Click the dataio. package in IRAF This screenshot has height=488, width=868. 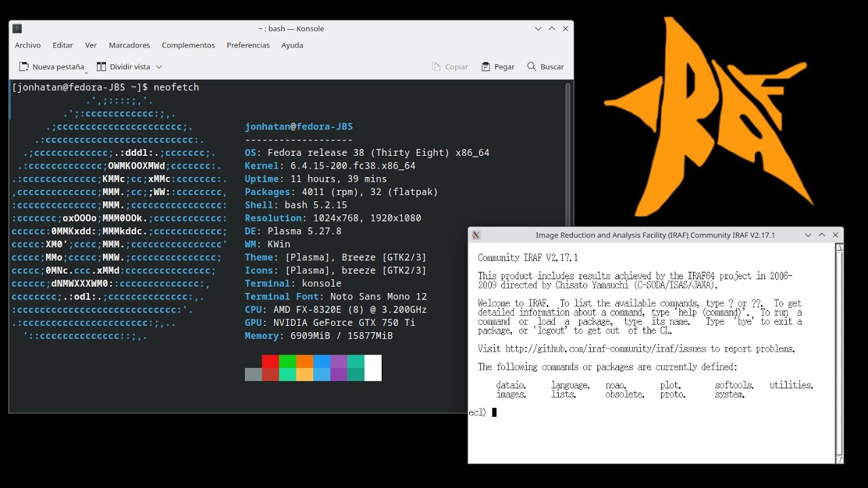click(x=511, y=385)
